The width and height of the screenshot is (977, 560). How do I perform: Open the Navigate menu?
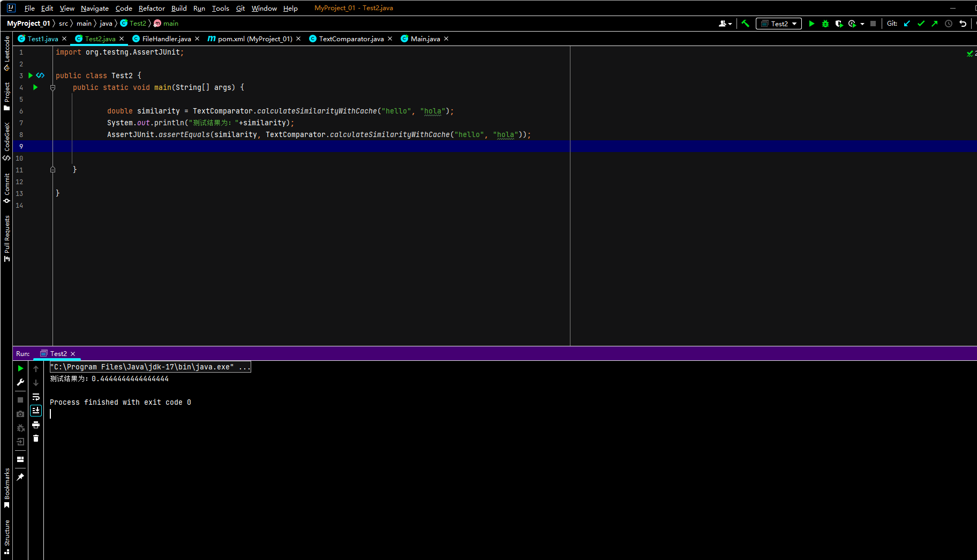tap(95, 8)
